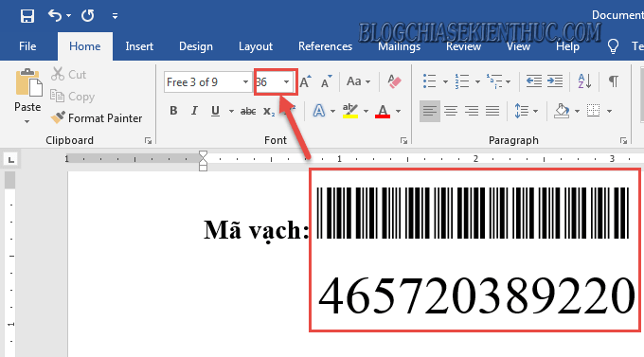Toggle Italic formatting

[x=194, y=111]
